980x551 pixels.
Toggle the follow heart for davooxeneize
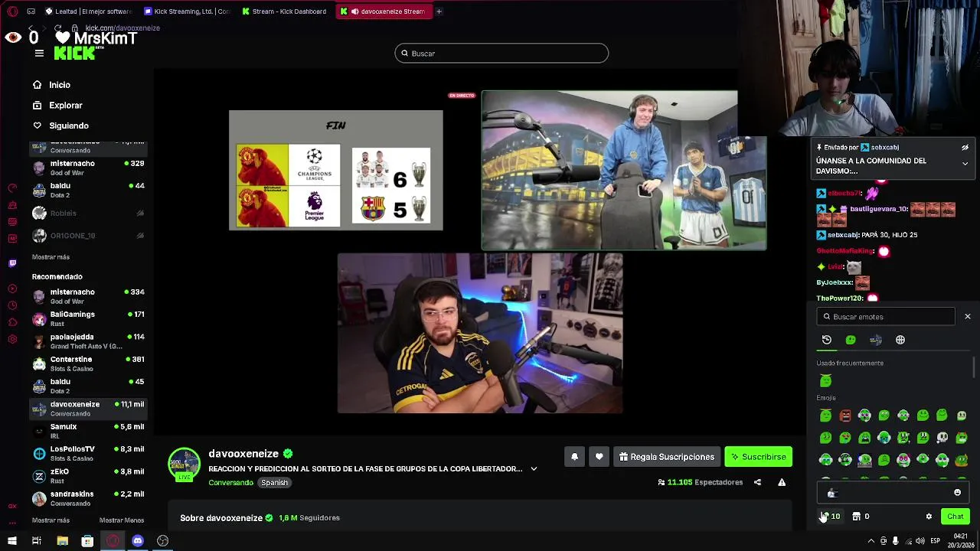click(x=599, y=457)
